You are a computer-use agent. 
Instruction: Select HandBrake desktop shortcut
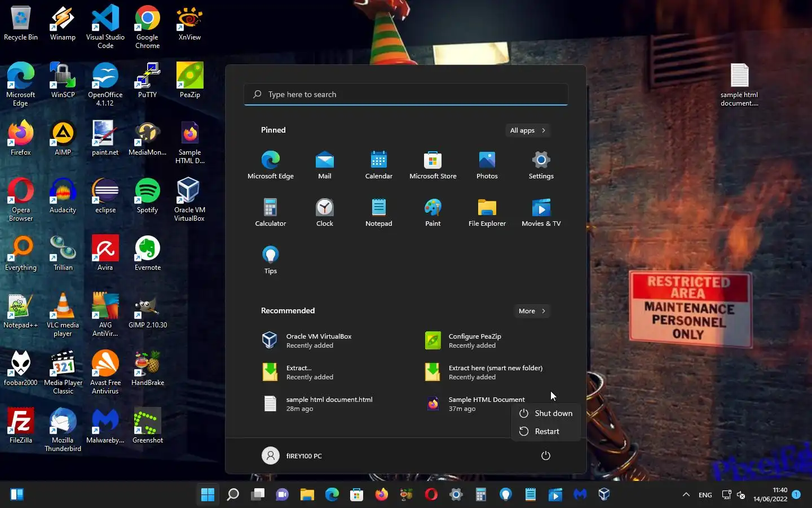click(x=148, y=369)
